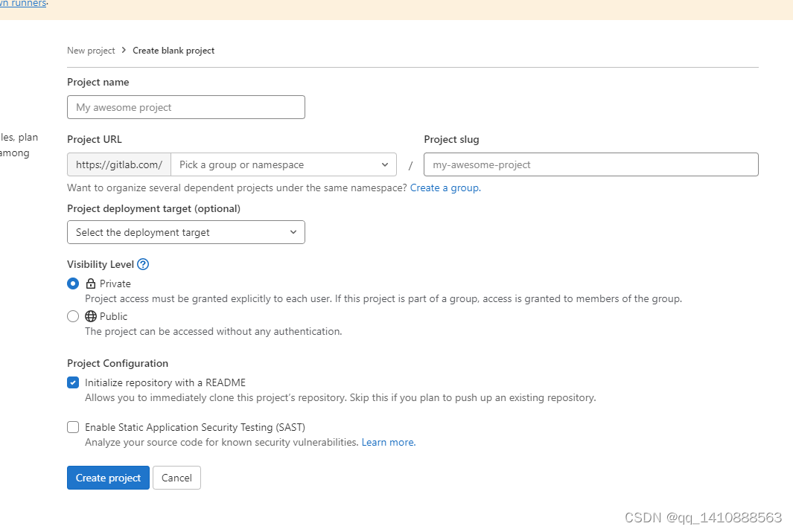
Task: Open the group or namespace dropdown
Action: tap(283, 164)
